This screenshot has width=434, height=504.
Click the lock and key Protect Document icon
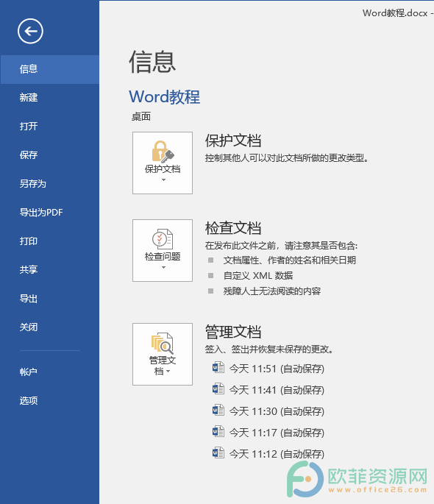coord(163,151)
